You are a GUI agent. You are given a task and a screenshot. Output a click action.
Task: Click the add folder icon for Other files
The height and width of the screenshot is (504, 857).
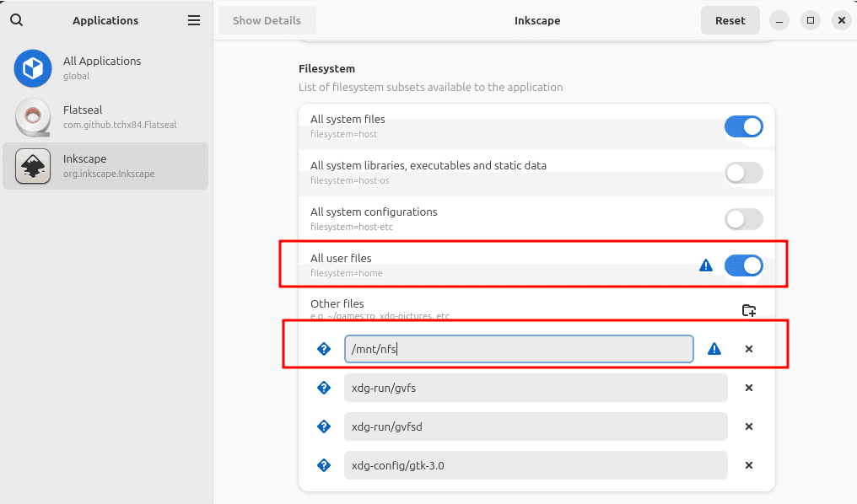click(748, 310)
